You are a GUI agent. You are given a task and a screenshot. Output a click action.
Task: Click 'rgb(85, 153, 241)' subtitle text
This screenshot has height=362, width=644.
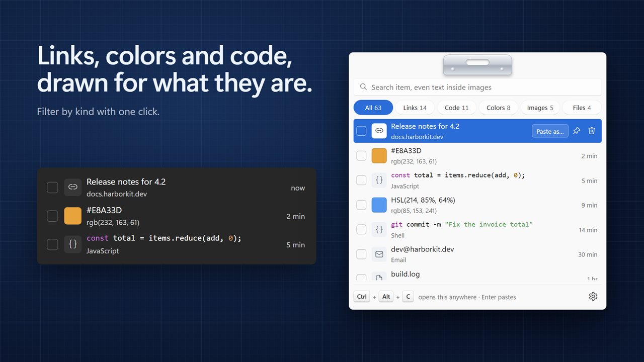[414, 211]
